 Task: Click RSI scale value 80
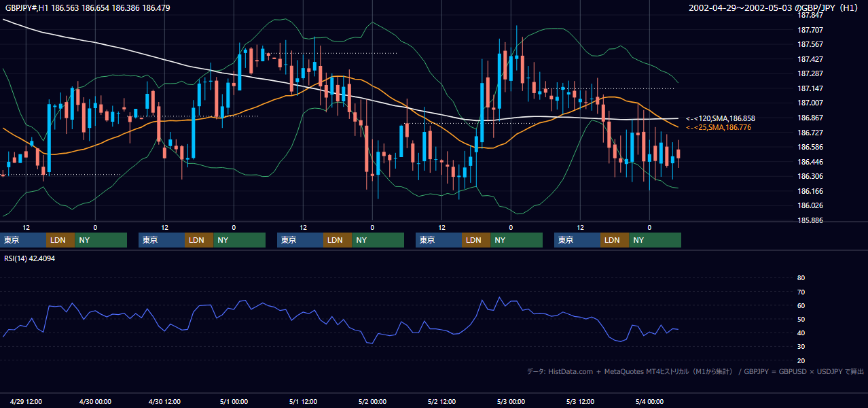coord(801,278)
